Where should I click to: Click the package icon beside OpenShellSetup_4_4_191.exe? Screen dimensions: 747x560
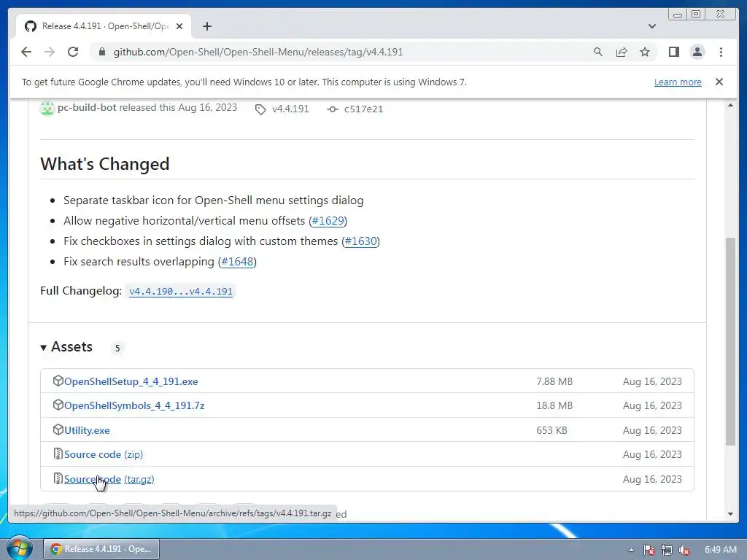pyautogui.click(x=58, y=381)
